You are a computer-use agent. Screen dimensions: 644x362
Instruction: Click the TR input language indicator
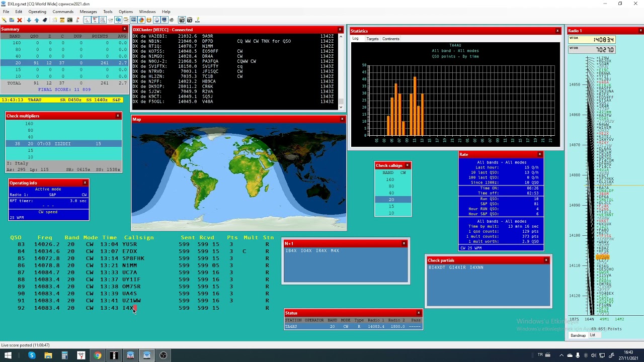[540, 355]
